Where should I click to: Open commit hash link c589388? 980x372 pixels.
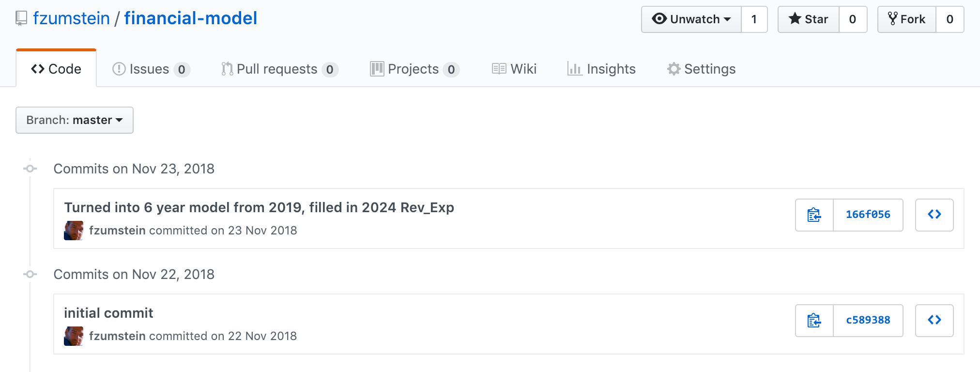click(868, 320)
